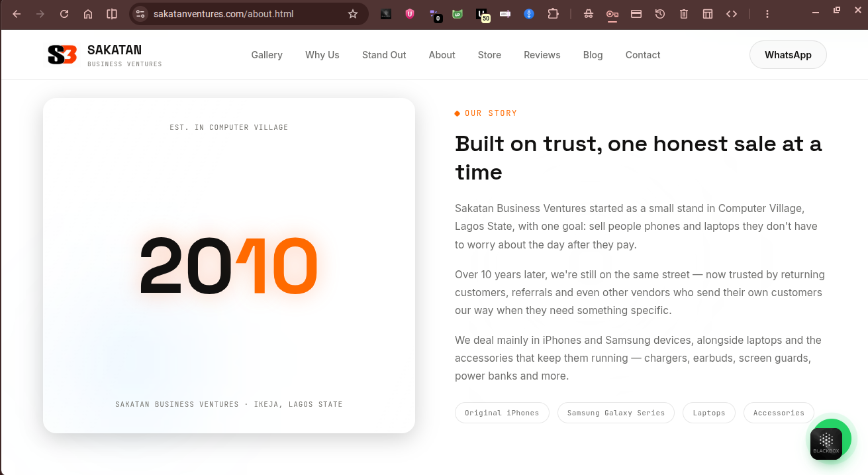Reload the current page
This screenshot has height=475, width=868.
[64, 14]
